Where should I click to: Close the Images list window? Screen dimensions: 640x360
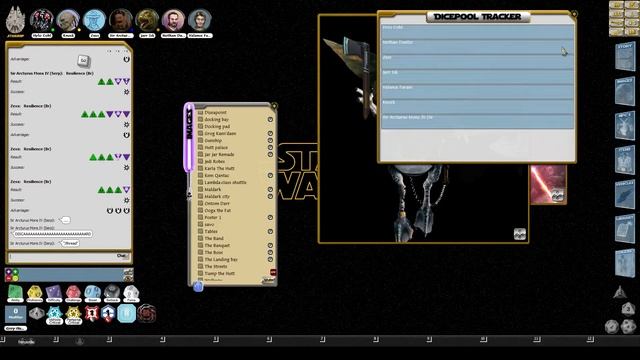274,106
